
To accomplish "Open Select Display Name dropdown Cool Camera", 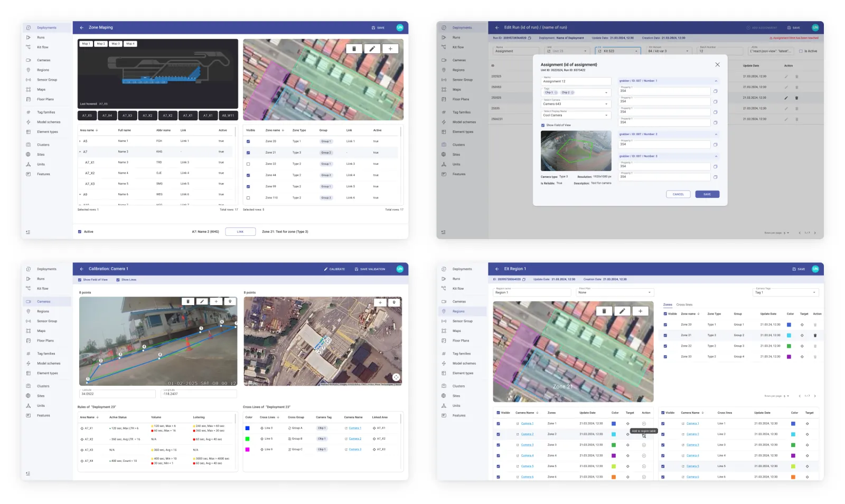I will tap(576, 115).
